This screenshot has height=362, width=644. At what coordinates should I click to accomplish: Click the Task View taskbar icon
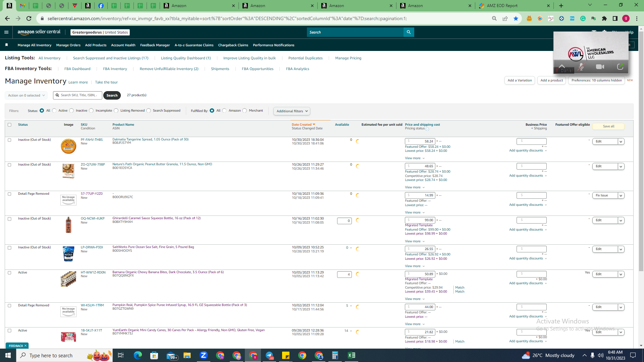121,355
